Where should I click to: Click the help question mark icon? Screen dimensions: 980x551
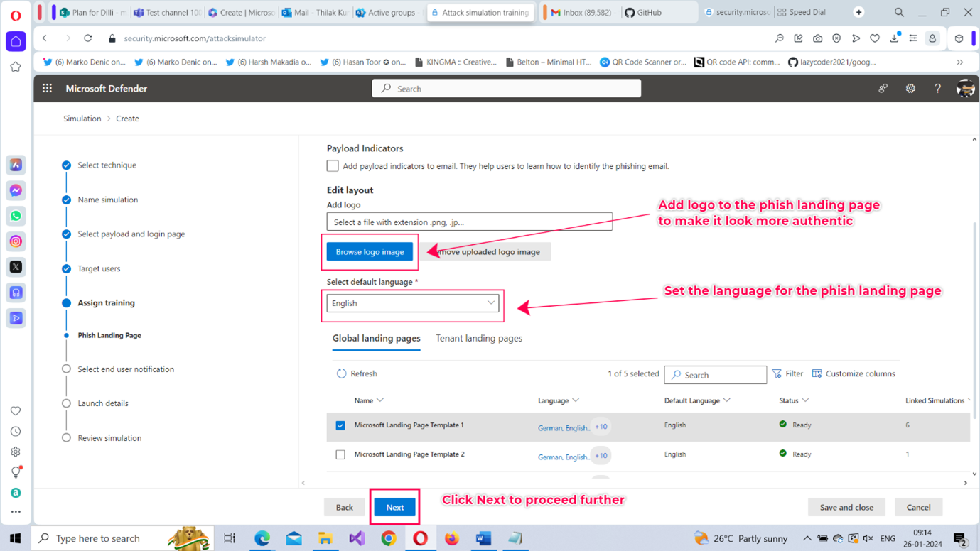pos(937,89)
